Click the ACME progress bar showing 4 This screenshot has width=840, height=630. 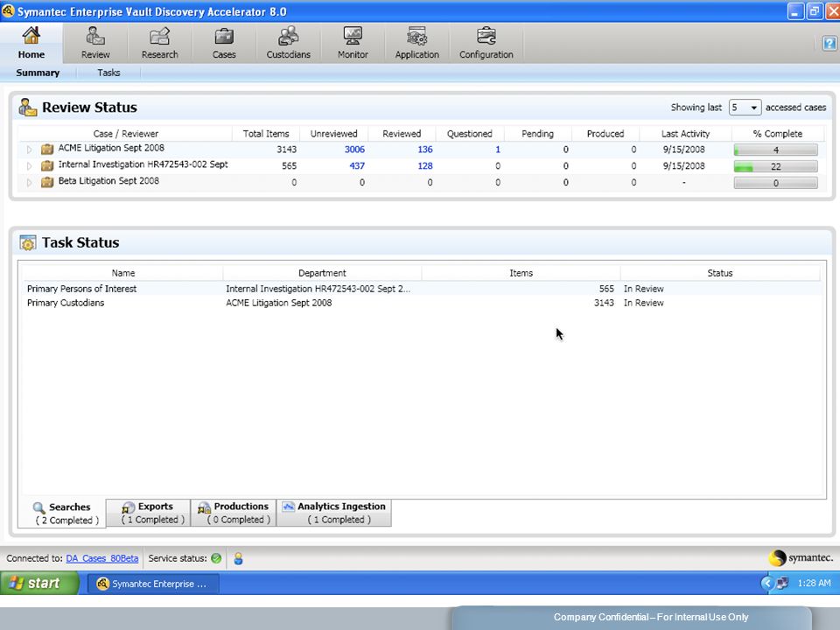click(x=776, y=150)
